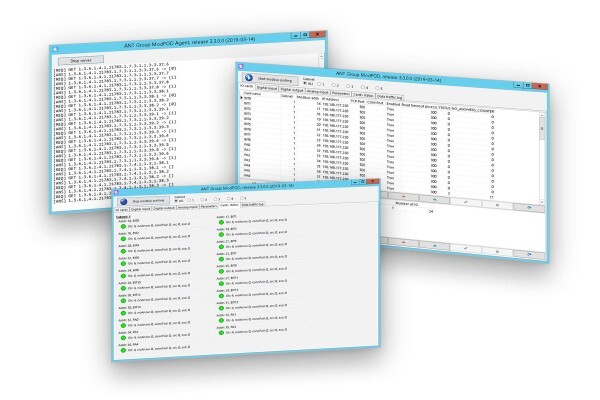This screenshot has width=600, height=400.
Task: Click the post (checkmark) button in upper navigator row
Action: point(465,202)
